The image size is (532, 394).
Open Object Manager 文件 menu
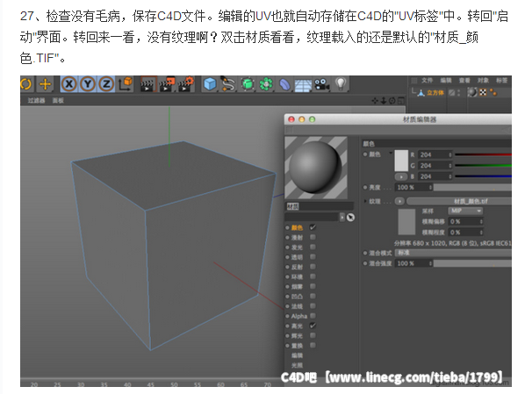tap(428, 81)
